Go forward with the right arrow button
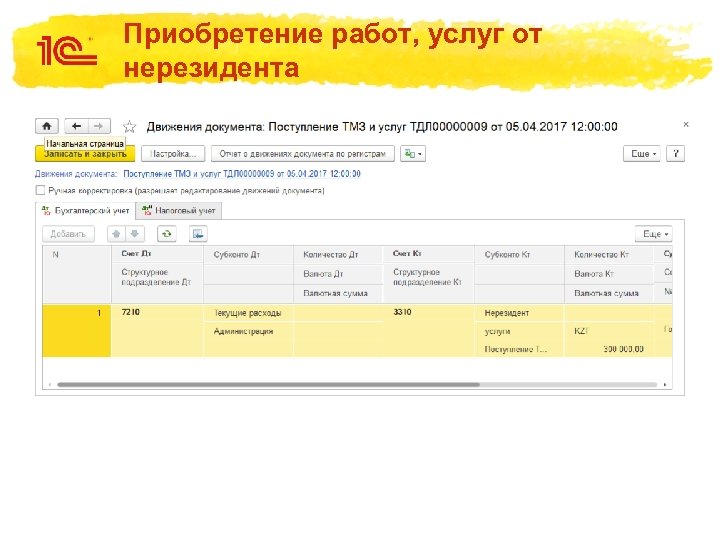Viewport: 720px width, 540px height. (x=99, y=126)
